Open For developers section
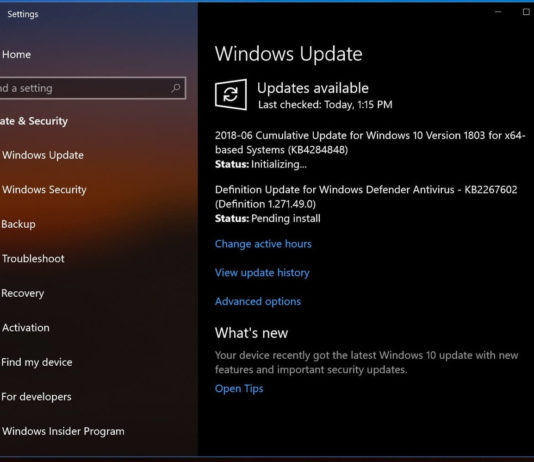Viewport: 534px width, 462px height. point(36,397)
